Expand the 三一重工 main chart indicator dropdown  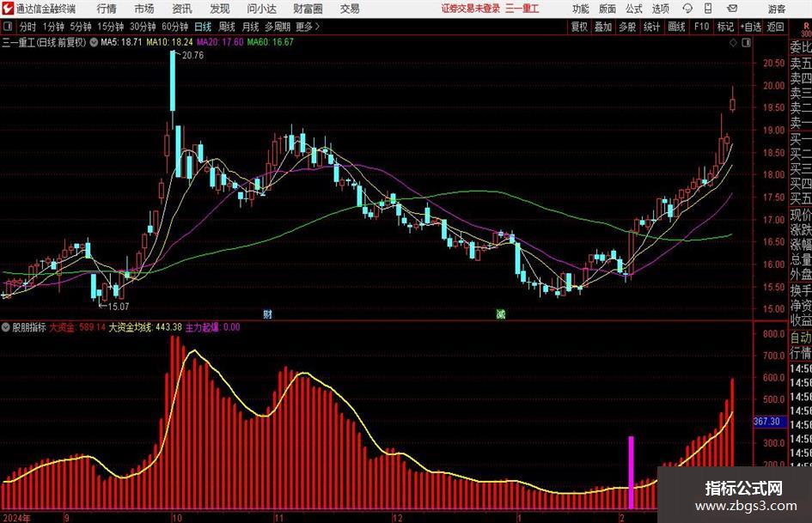click(94, 42)
